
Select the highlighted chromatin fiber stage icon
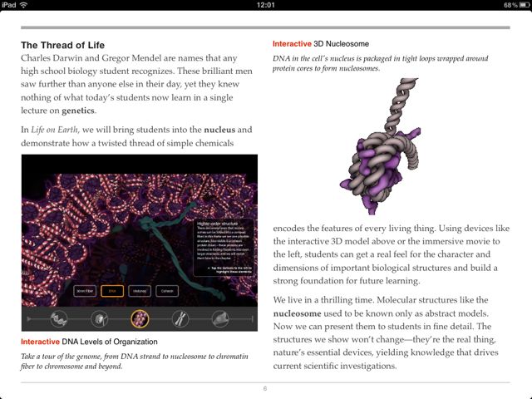tap(140, 319)
